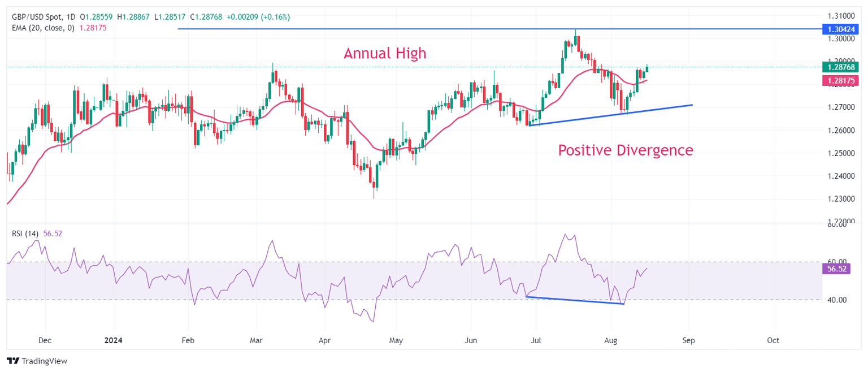Select the 1D interval label

pos(70,18)
